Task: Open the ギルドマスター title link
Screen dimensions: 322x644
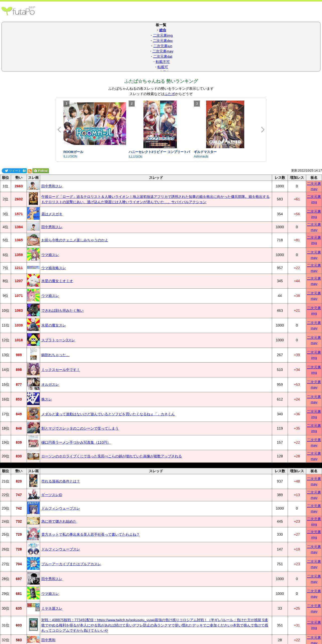Action: (205, 152)
